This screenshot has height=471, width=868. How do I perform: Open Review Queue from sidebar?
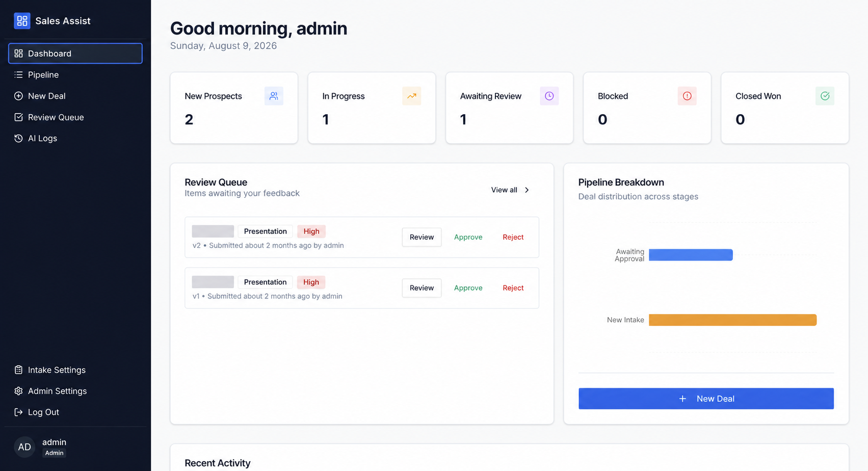(75, 117)
